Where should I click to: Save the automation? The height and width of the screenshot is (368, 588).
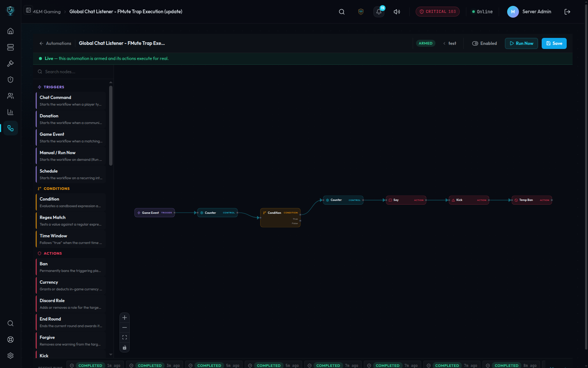[554, 43]
